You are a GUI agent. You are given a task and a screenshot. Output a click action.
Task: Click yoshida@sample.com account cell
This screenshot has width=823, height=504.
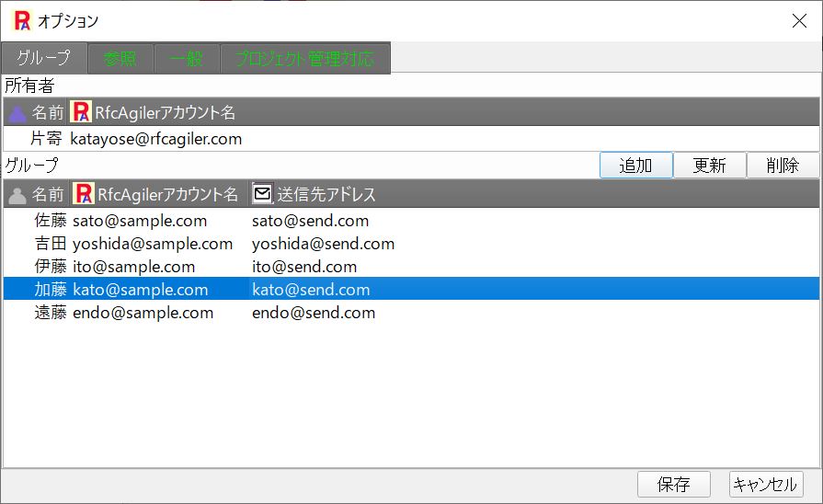click(x=153, y=244)
